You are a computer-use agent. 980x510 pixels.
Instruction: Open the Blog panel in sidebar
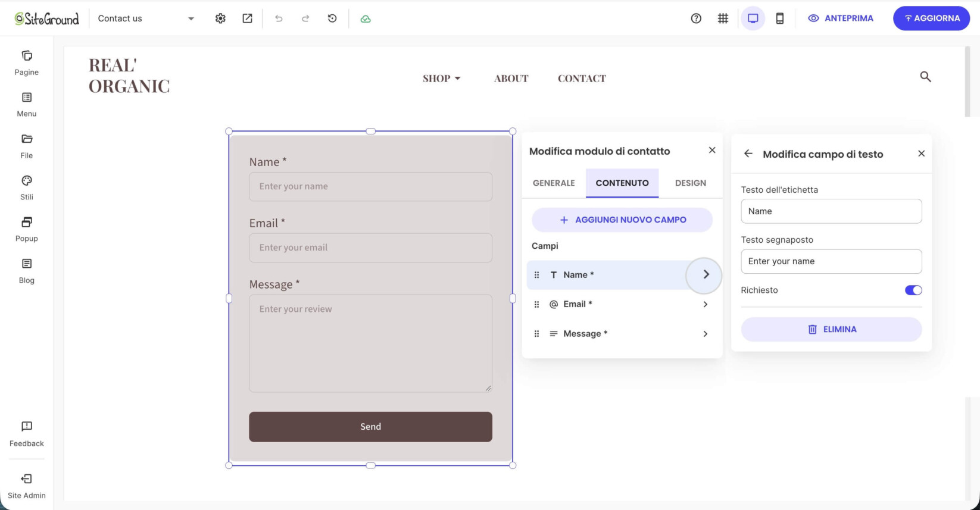pos(27,271)
